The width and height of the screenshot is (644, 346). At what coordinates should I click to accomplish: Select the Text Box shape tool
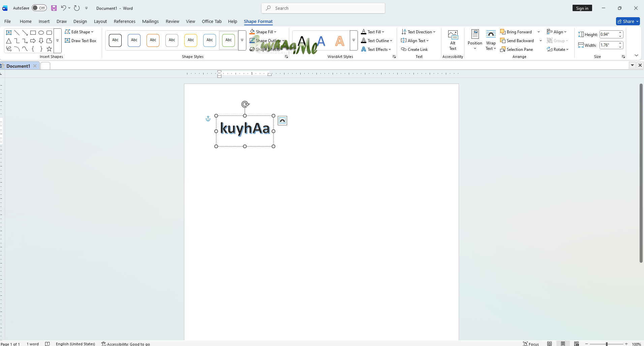click(9, 33)
